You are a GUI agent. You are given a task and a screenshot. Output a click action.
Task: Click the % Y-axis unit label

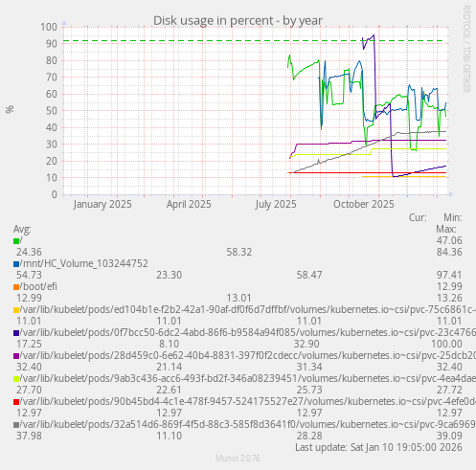click(10, 109)
